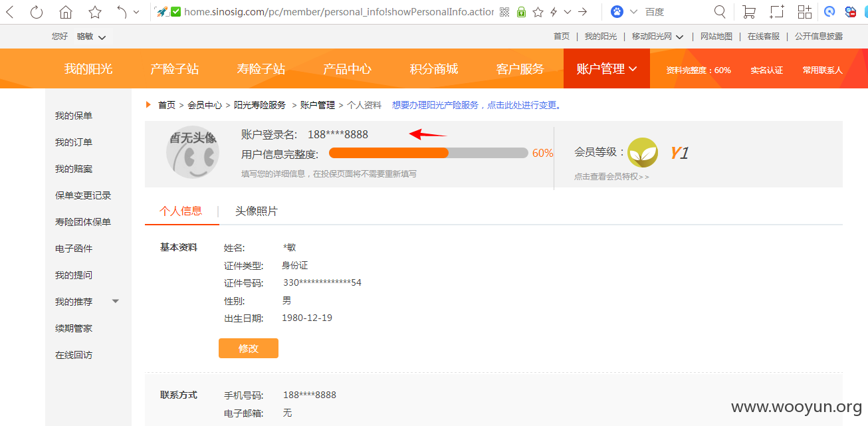Switch to 头像照片 tab

[257, 211]
